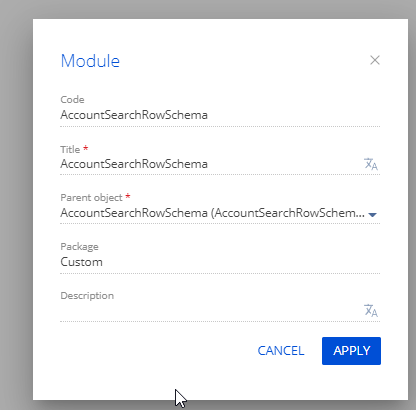This screenshot has width=416, height=410.
Task: Expand the Parent object dropdown arrow
Action: coord(373,215)
